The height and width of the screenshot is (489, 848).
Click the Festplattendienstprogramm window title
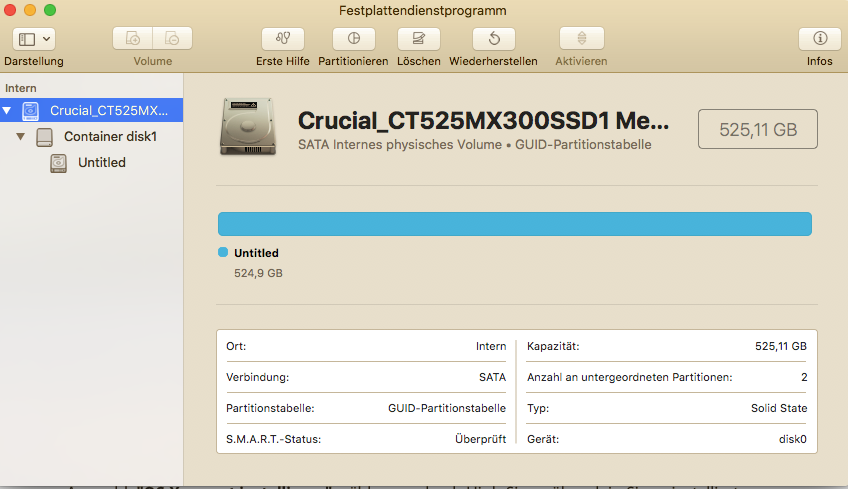click(x=423, y=10)
